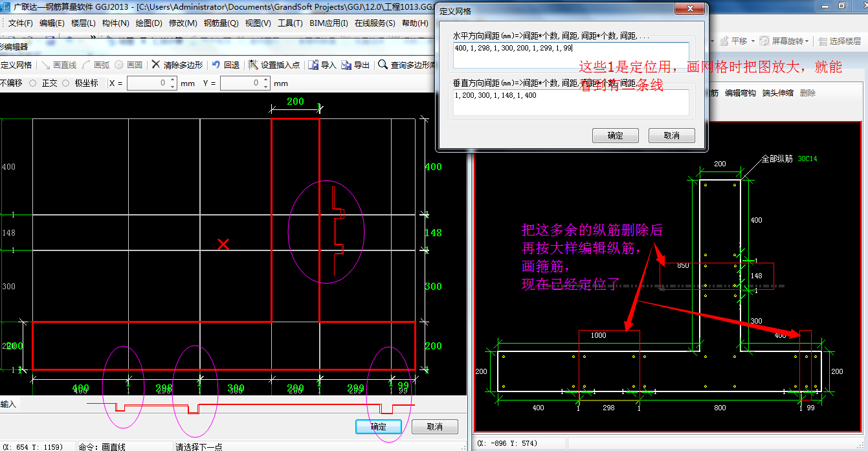Click the 导入 import icon
This screenshot has height=451, width=868.
tap(313, 65)
